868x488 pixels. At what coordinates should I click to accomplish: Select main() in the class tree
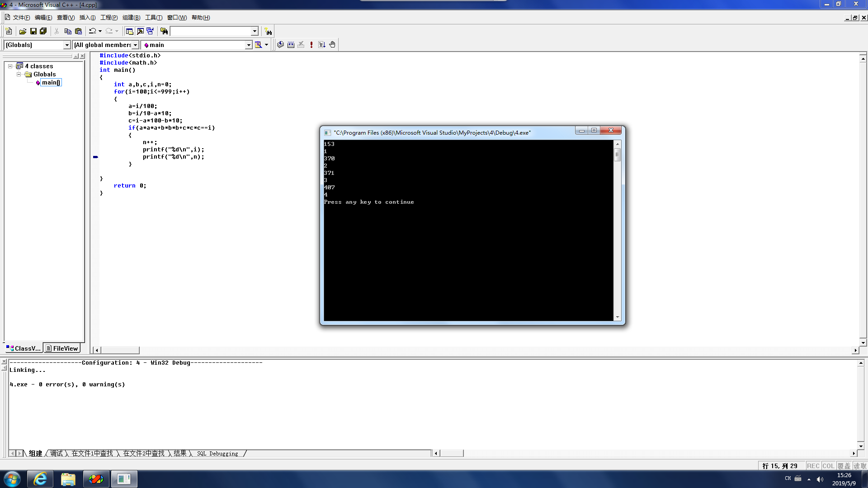(51, 82)
